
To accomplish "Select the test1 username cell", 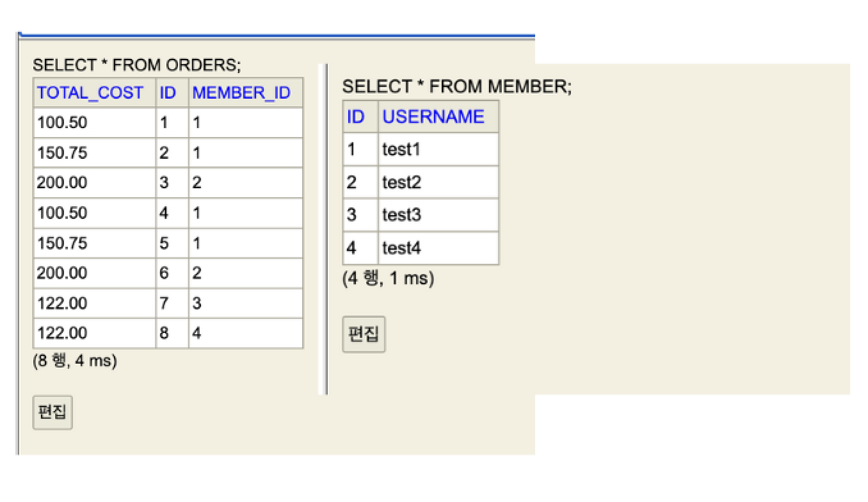I will point(401,149).
